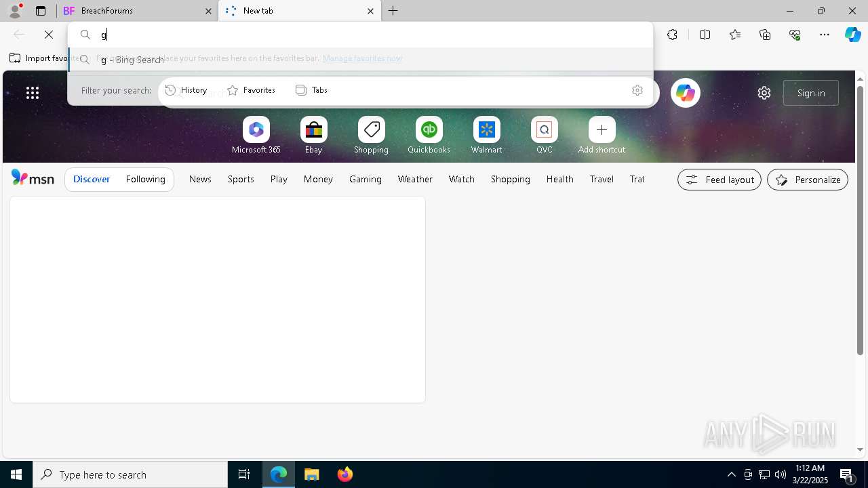Open the Copilot icon on new tab page
The height and width of the screenshot is (488, 868).
[x=685, y=93]
